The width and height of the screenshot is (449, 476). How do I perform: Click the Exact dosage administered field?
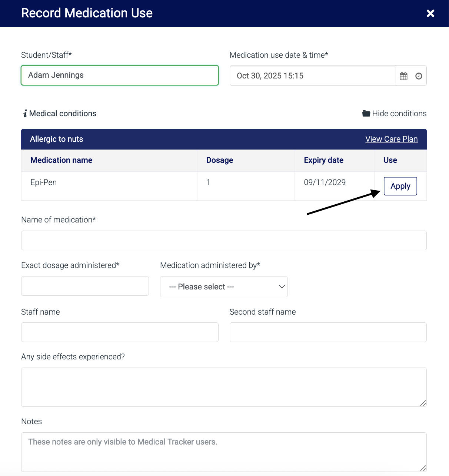click(85, 286)
